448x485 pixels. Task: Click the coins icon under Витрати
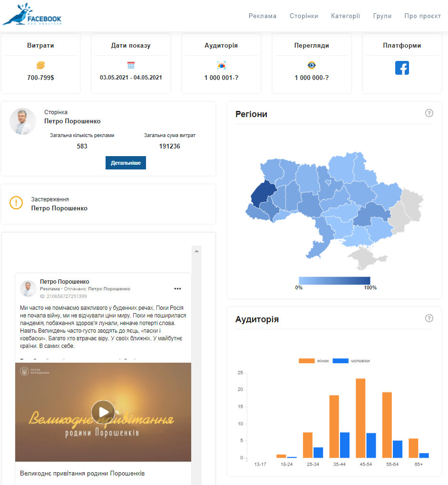[40, 65]
